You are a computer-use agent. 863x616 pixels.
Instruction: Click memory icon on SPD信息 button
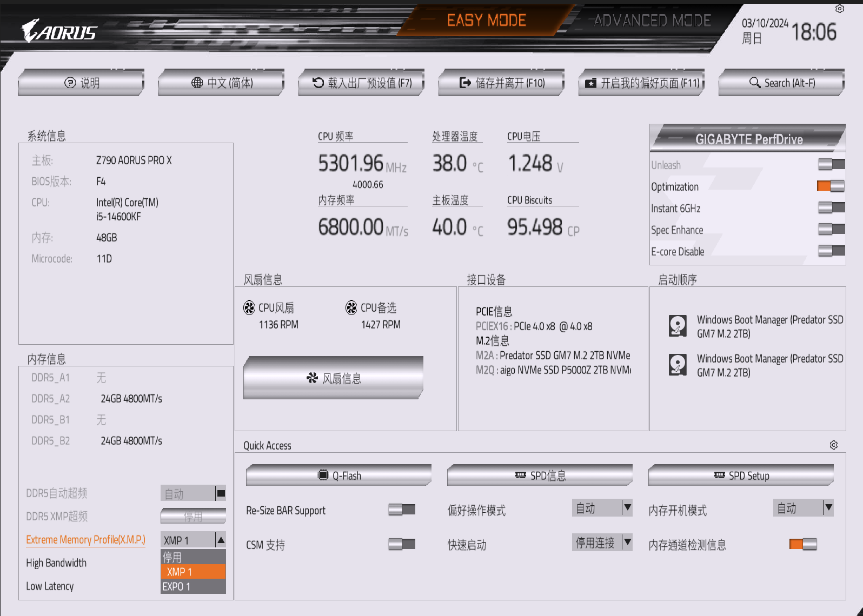(521, 475)
